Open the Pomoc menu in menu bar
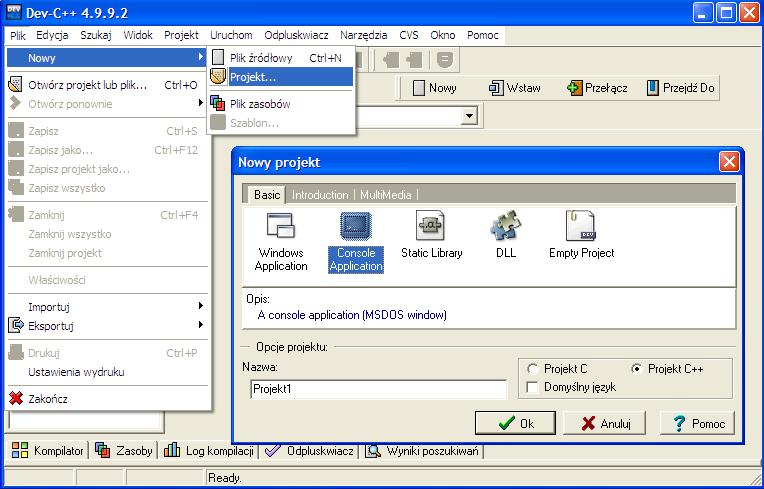 click(x=483, y=35)
